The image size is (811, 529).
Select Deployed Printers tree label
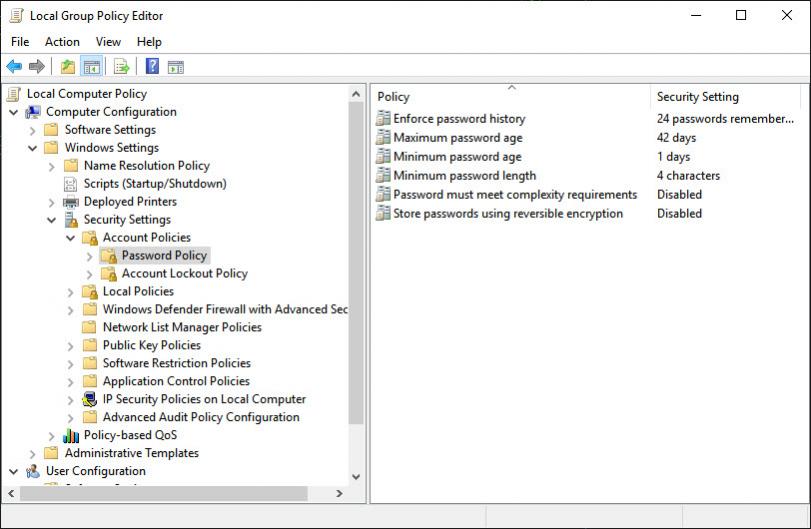click(x=130, y=202)
